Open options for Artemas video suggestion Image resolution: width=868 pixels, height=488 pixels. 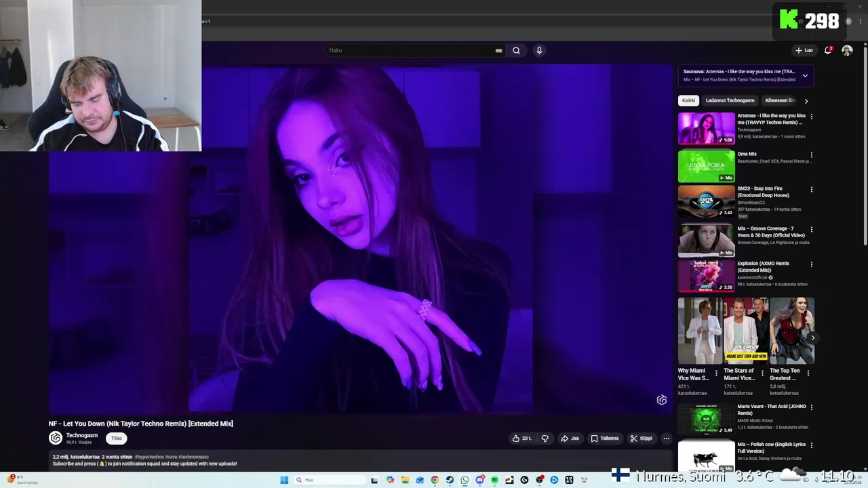tap(811, 117)
